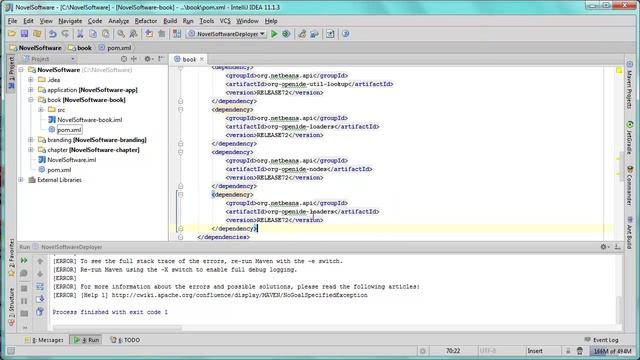640x360 pixels.
Task: Click the Find magnifier icon
Action: tap(121, 34)
